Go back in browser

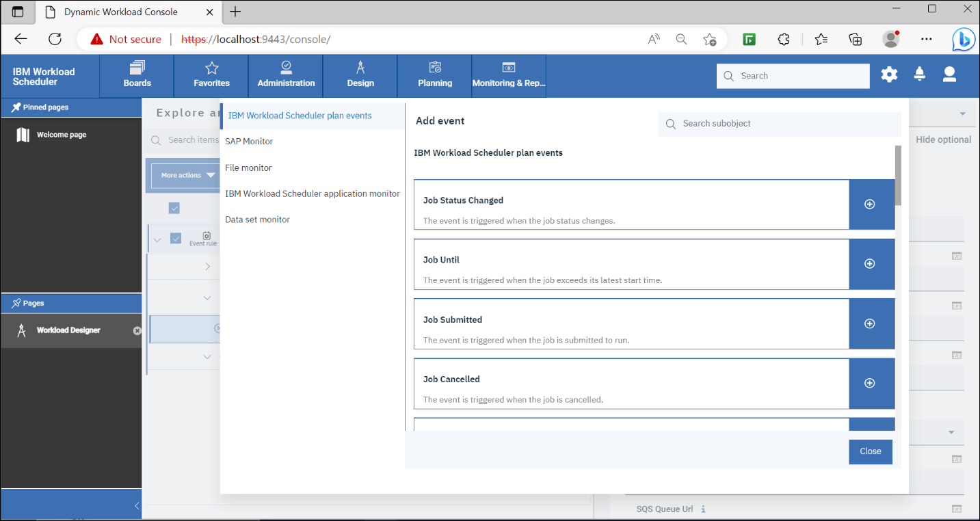click(21, 39)
